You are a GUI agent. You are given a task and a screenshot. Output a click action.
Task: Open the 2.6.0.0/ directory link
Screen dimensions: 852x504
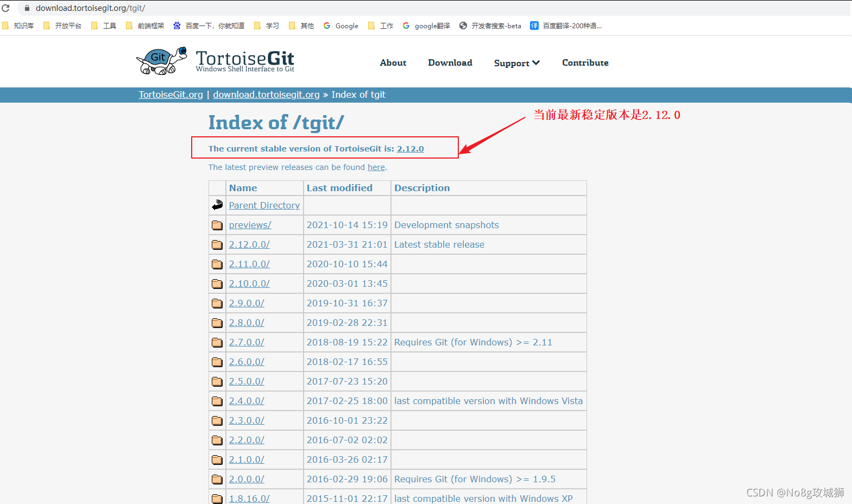pyautogui.click(x=247, y=362)
